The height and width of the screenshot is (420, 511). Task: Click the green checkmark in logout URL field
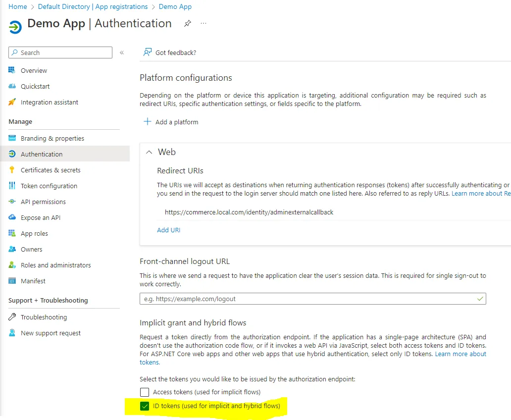pyautogui.click(x=480, y=298)
